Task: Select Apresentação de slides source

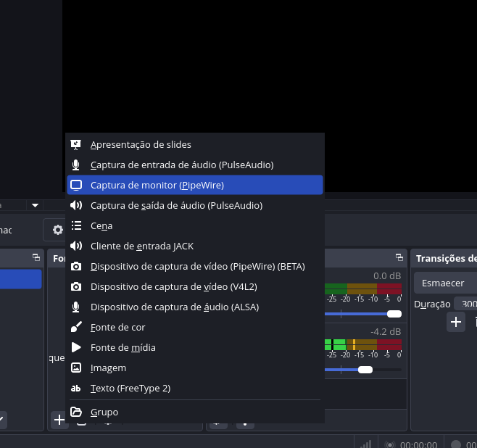Action: [195, 144]
